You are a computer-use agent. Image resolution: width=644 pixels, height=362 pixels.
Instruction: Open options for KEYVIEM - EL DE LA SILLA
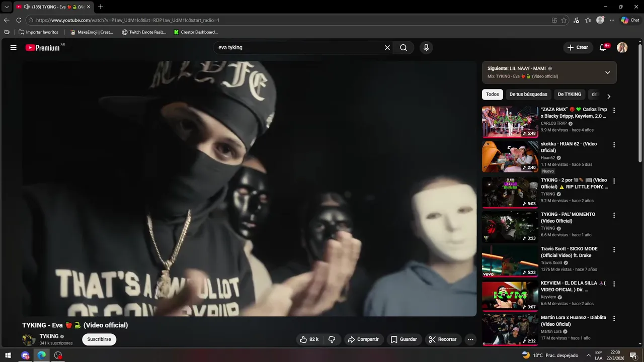pyautogui.click(x=614, y=284)
